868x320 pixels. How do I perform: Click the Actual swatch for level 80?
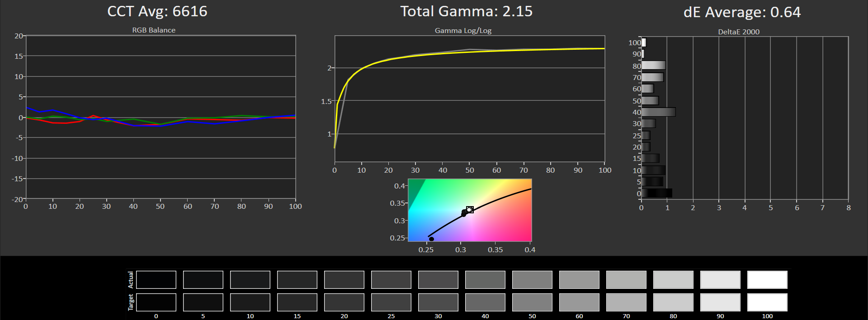tap(673, 280)
